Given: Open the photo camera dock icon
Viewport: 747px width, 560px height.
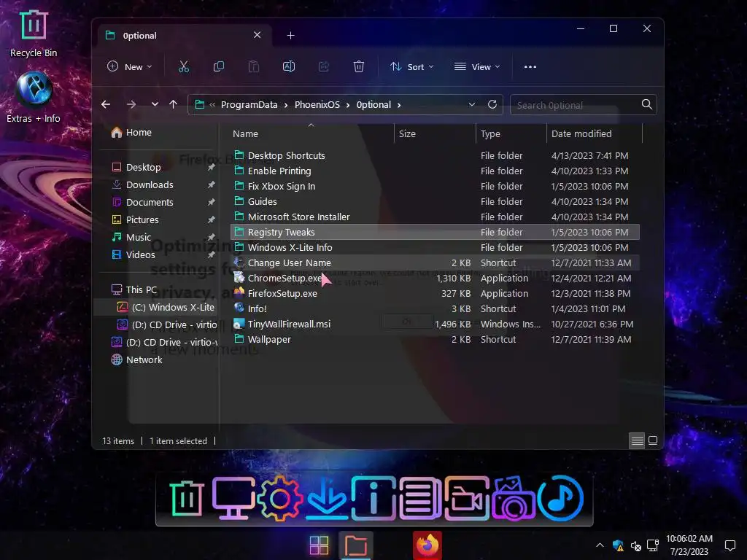Looking at the screenshot, I should click(514, 499).
